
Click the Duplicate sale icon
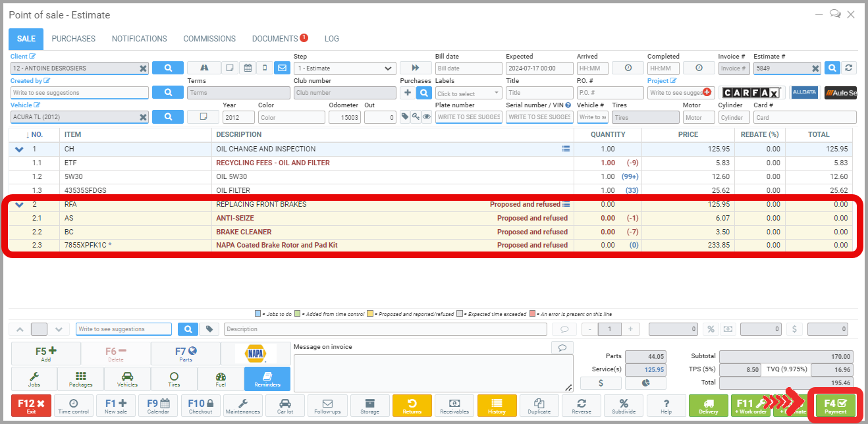tap(539, 406)
